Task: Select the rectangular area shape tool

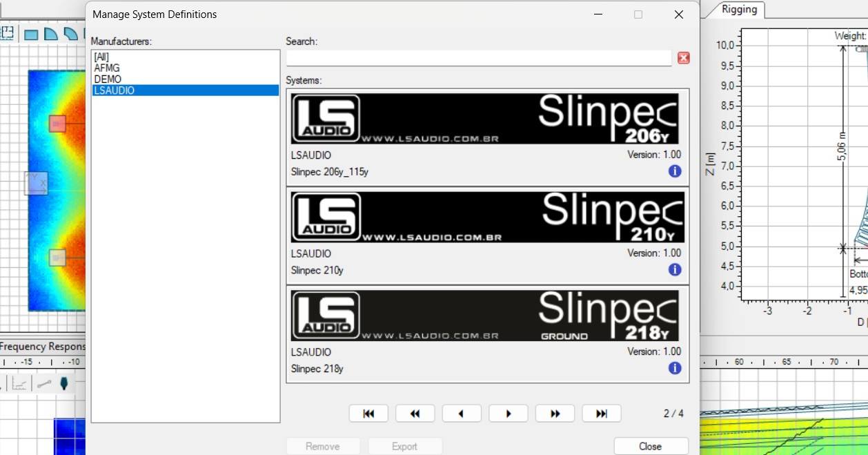Action: point(30,34)
